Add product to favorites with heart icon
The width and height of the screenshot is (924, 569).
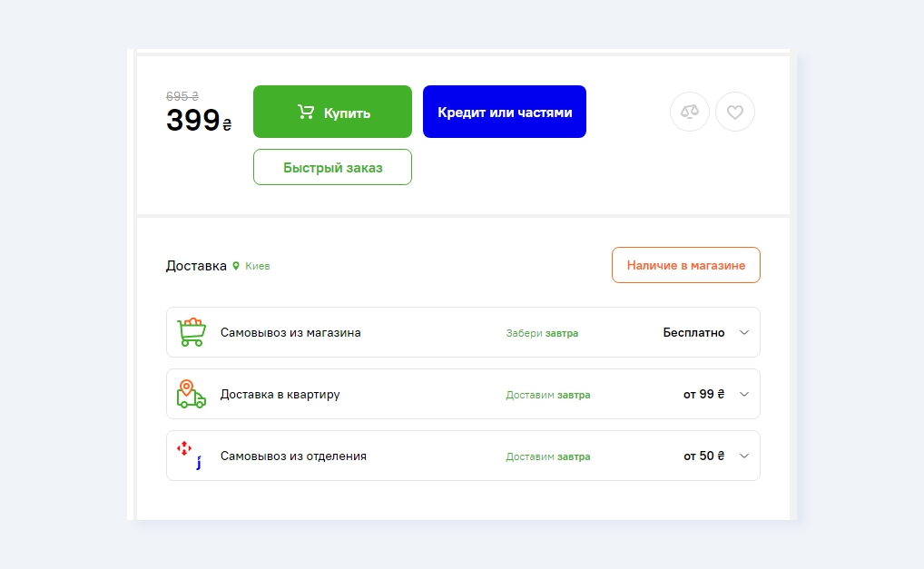pos(735,112)
